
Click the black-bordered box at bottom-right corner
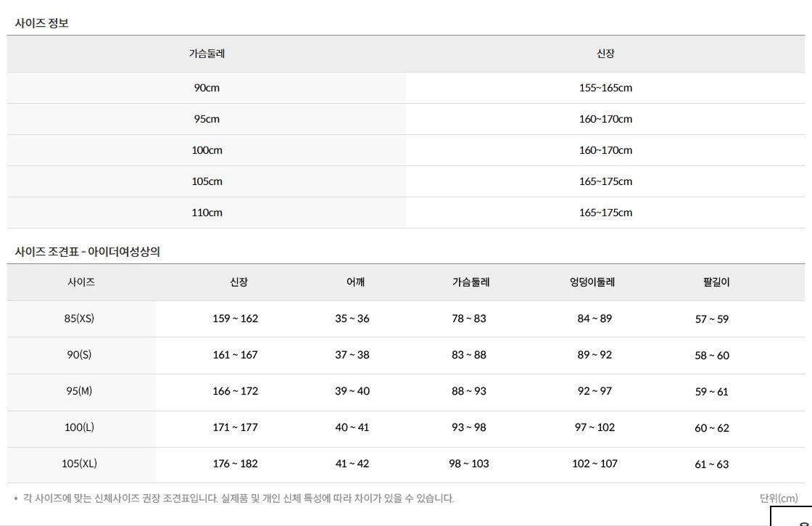791,516
